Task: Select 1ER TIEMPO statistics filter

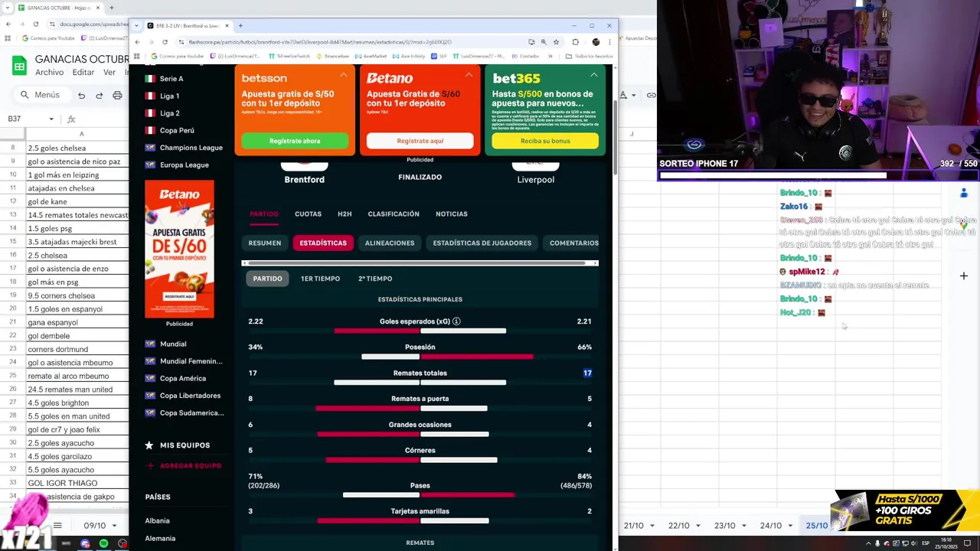Action: [320, 279]
